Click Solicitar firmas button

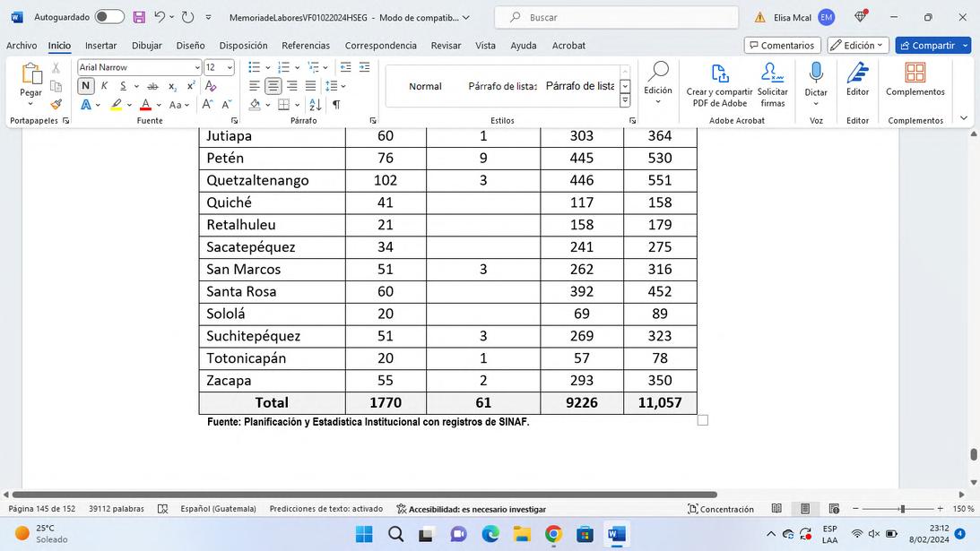773,86
